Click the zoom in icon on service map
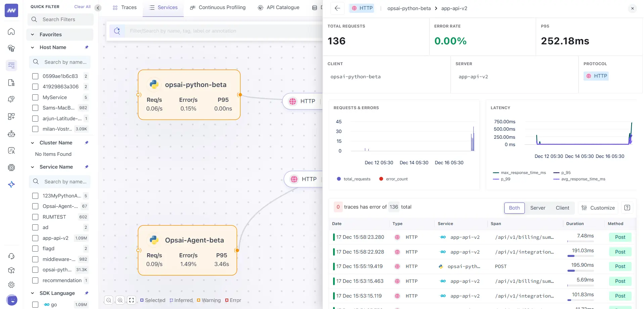 coord(120,300)
